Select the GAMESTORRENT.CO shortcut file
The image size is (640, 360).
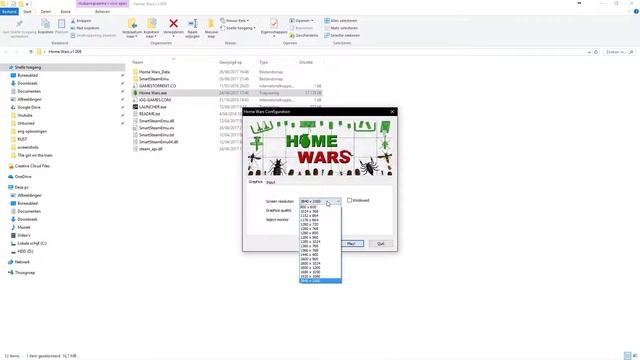point(157,86)
